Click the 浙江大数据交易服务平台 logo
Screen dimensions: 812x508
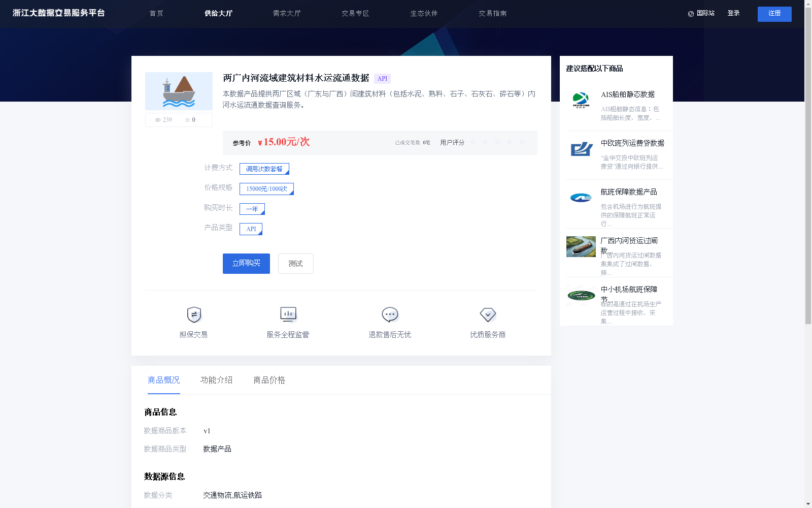click(59, 13)
